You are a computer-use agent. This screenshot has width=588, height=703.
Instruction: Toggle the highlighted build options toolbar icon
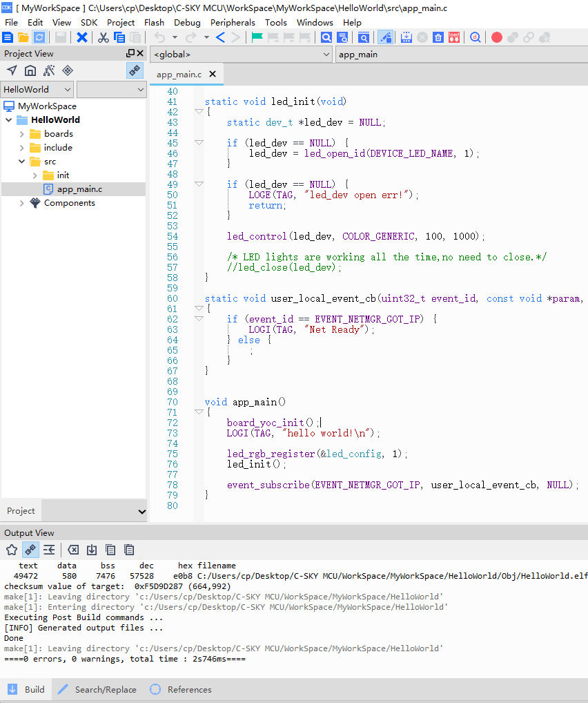click(x=385, y=38)
